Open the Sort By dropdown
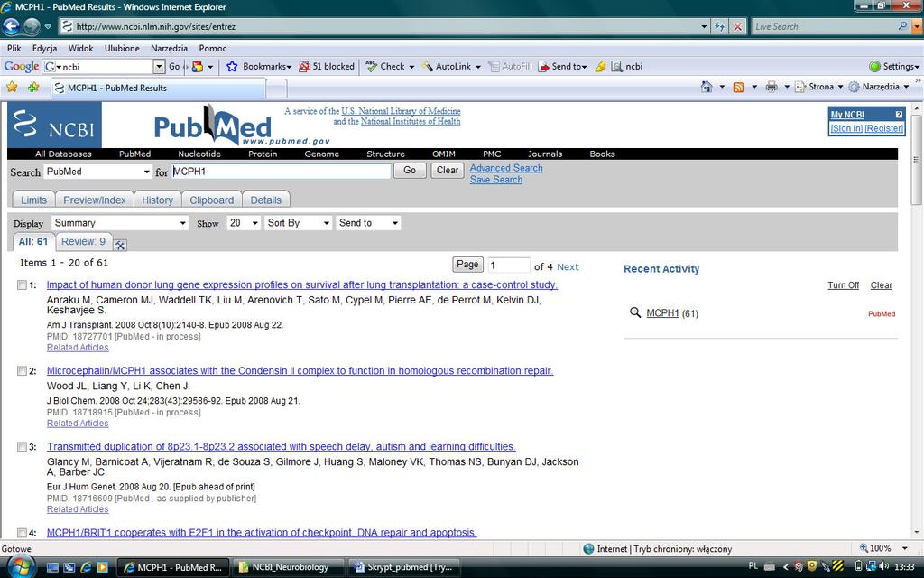 pyautogui.click(x=298, y=223)
